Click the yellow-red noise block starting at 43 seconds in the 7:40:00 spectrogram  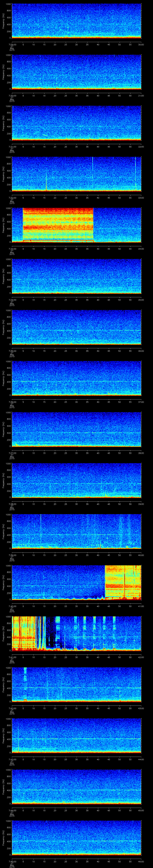click(123, 583)
